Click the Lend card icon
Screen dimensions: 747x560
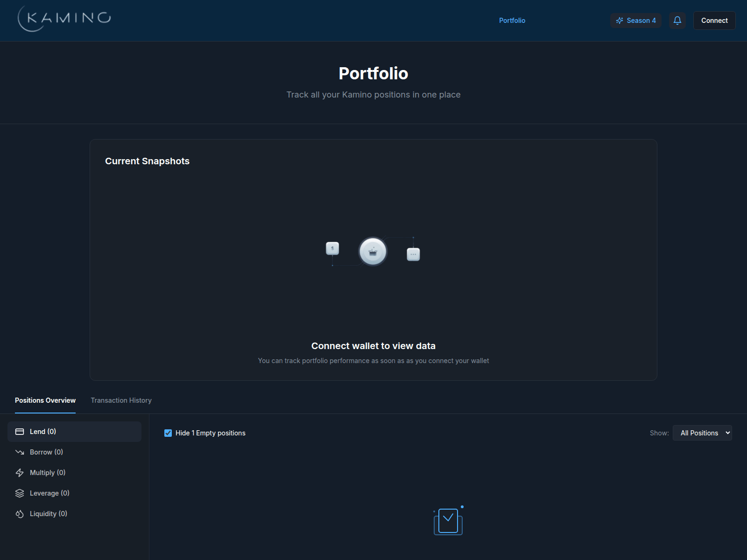tap(20, 432)
